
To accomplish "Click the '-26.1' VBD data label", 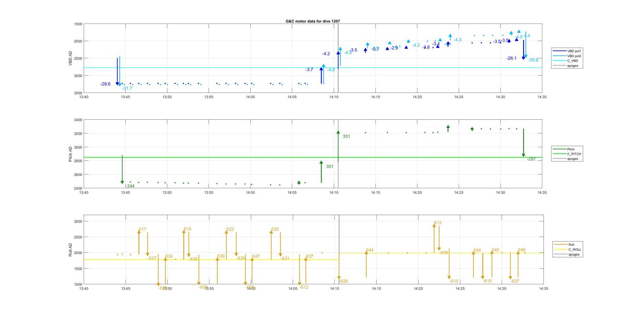I will point(512,58).
